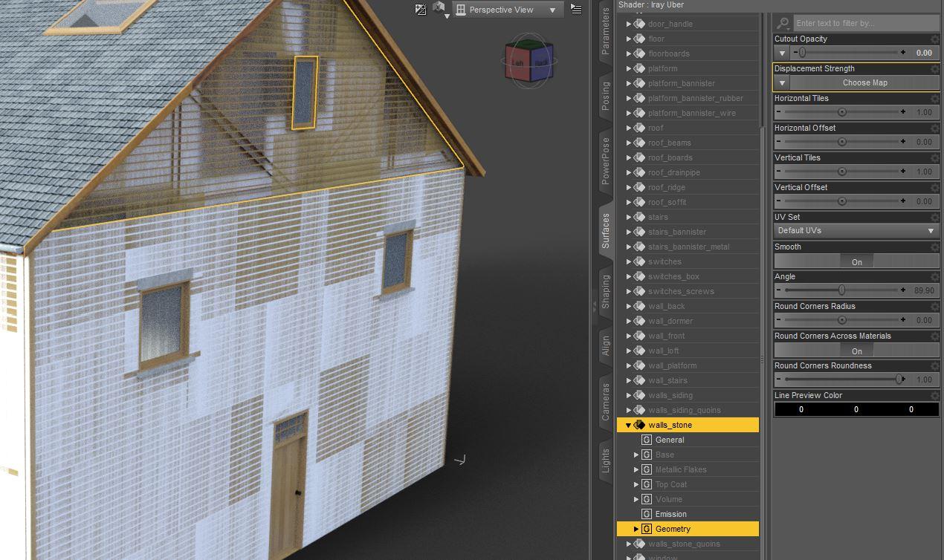
Task: Click the Round Corners Roundness slider handle
Action: (x=899, y=380)
